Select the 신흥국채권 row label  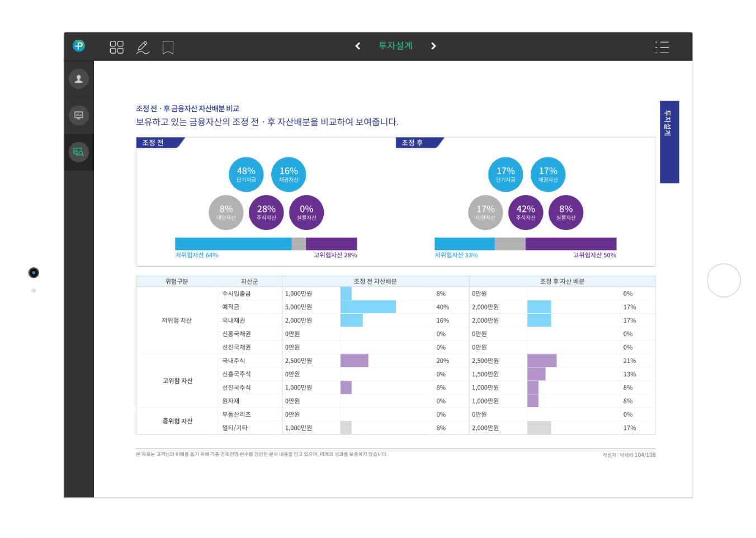coord(237,334)
